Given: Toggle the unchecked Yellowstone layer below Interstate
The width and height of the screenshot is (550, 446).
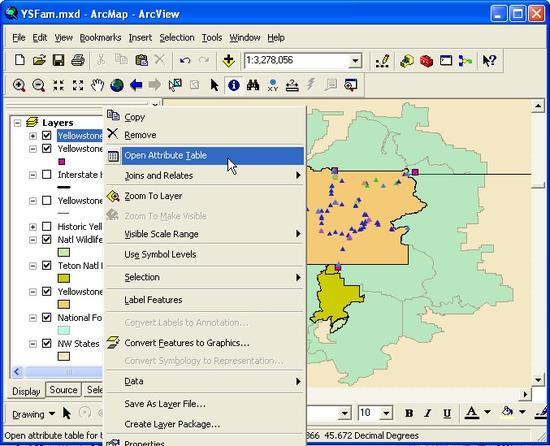Looking at the screenshot, I should pos(47,200).
